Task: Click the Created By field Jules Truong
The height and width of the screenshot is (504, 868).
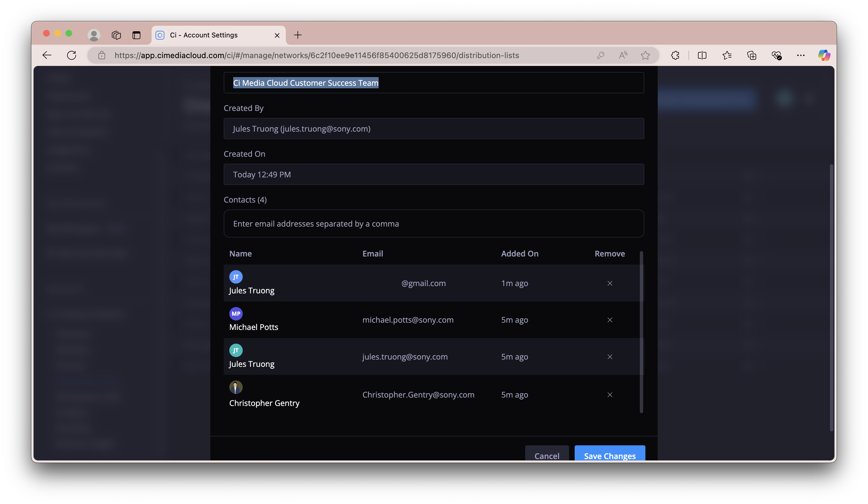Action: [x=434, y=129]
